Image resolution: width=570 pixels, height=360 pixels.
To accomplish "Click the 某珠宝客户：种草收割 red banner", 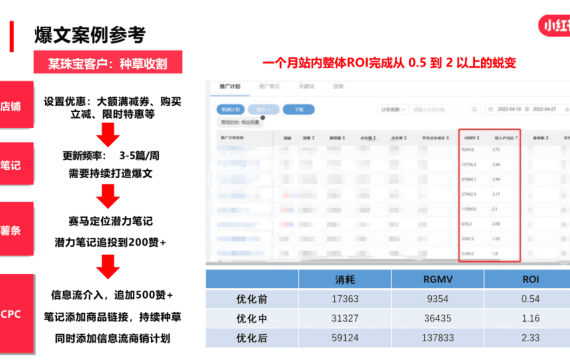I will click(108, 62).
